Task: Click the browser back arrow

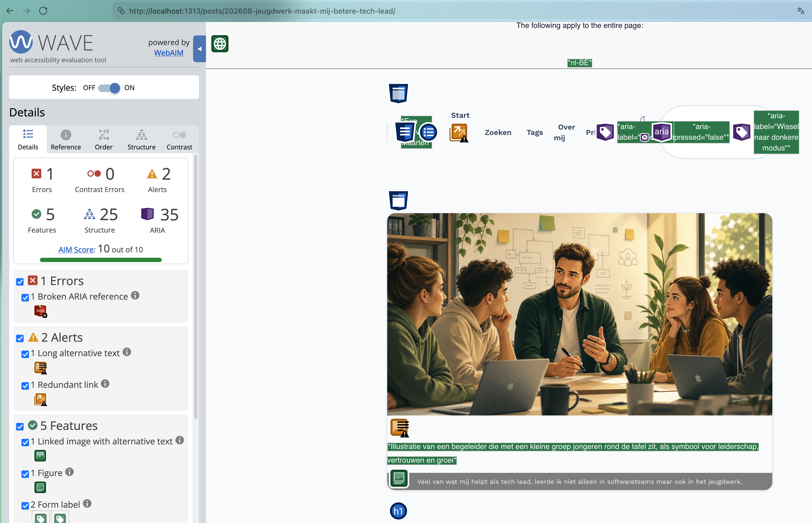Action: [10, 11]
